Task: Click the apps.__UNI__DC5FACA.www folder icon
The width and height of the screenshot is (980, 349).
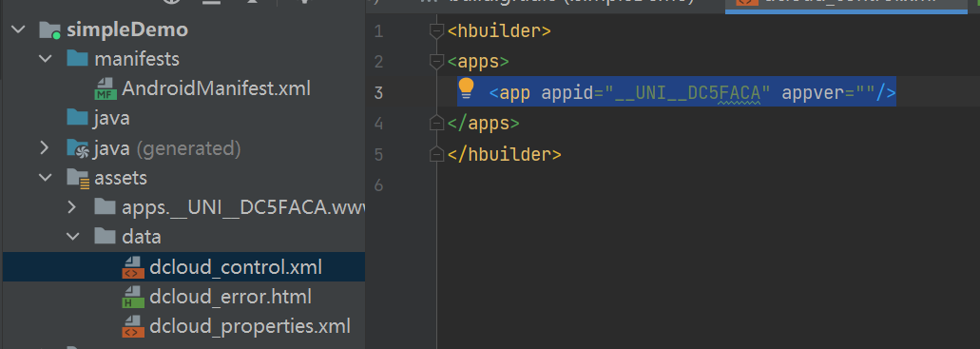Action: (x=105, y=207)
